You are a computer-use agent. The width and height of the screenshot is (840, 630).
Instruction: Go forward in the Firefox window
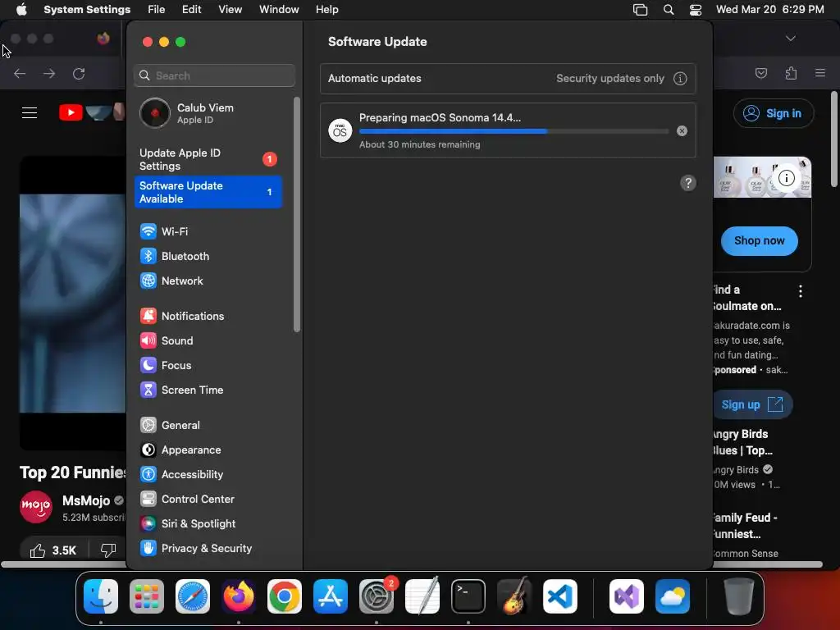(x=49, y=74)
